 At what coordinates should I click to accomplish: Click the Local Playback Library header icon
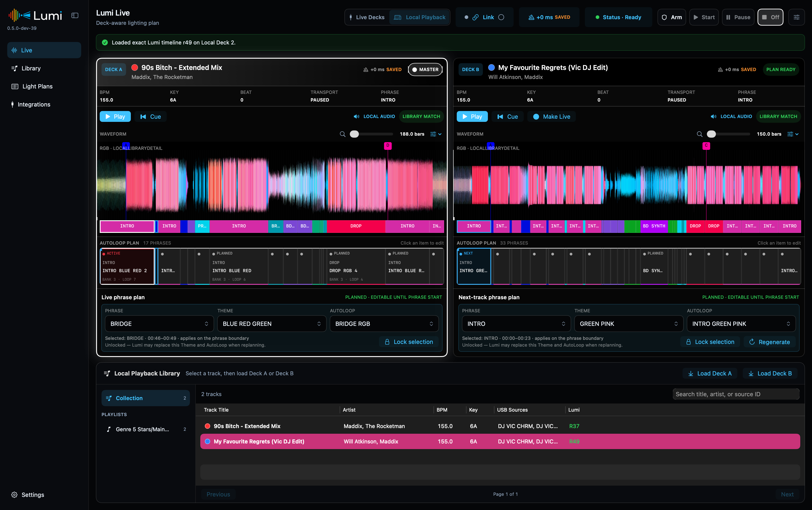[x=107, y=373]
